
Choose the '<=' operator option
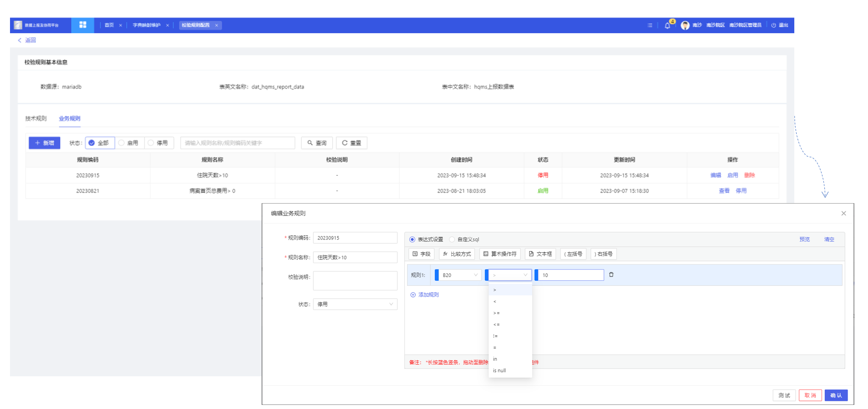click(x=510, y=324)
